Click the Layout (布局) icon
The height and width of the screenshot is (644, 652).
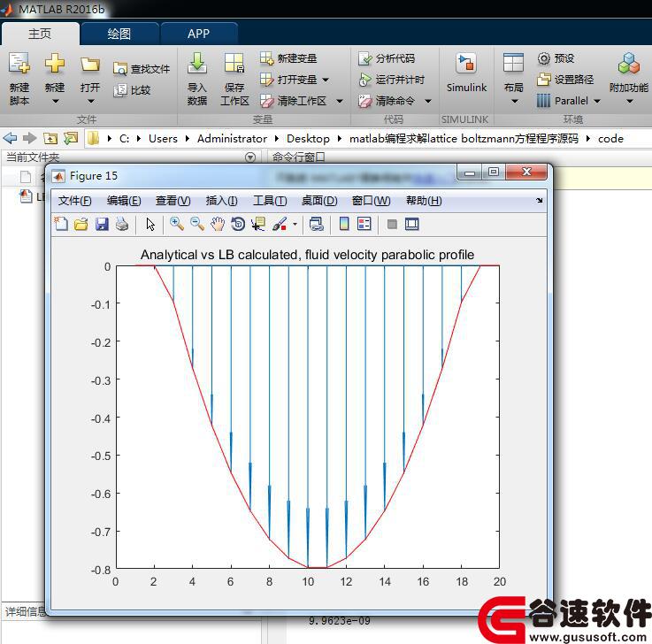513,63
